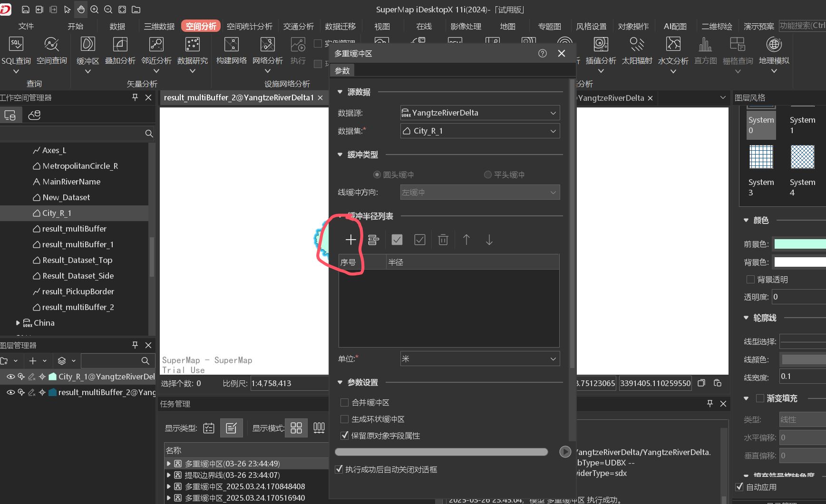Open the 数据源 dropdown YangtzeRiverDelta
The image size is (826, 504).
pos(480,113)
